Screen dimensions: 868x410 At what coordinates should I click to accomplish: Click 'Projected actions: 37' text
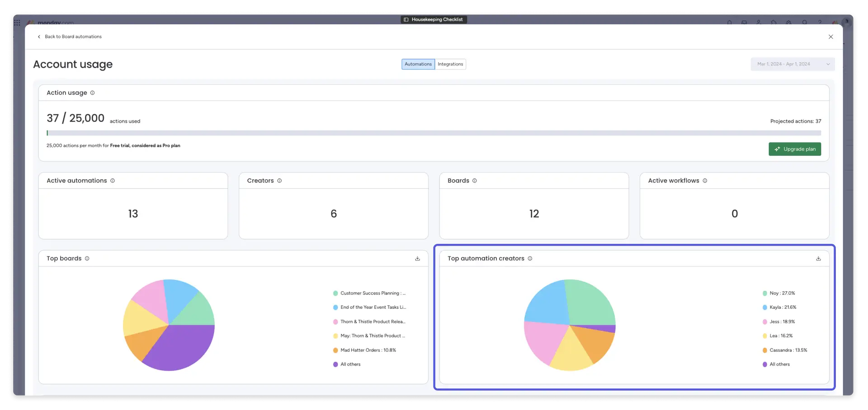click(796, 121)
